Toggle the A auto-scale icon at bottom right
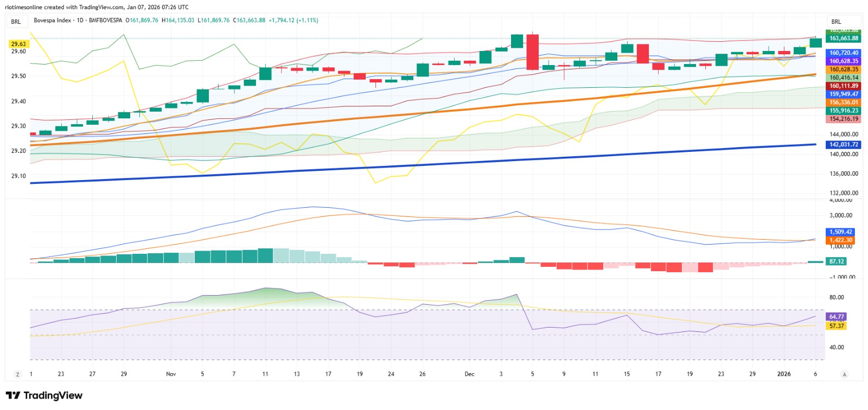Screen dimensions: 868x410 point(844,374)
